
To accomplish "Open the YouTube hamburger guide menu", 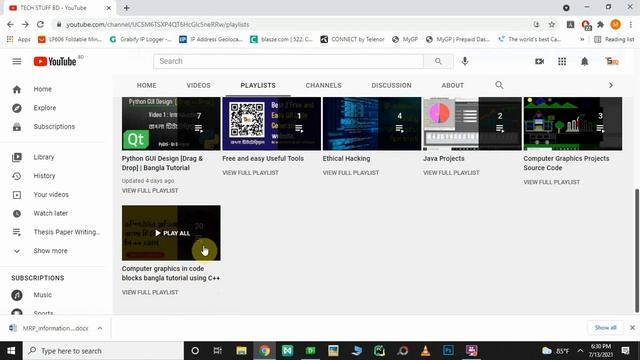I will pyautogui.click(x=17, y=61).
